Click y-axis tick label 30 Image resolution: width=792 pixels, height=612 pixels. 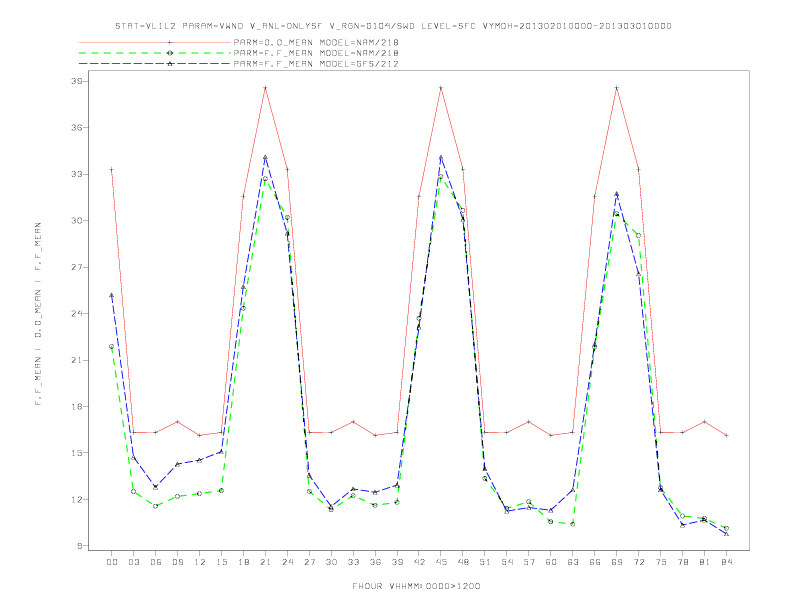click(x=76, y=221)
